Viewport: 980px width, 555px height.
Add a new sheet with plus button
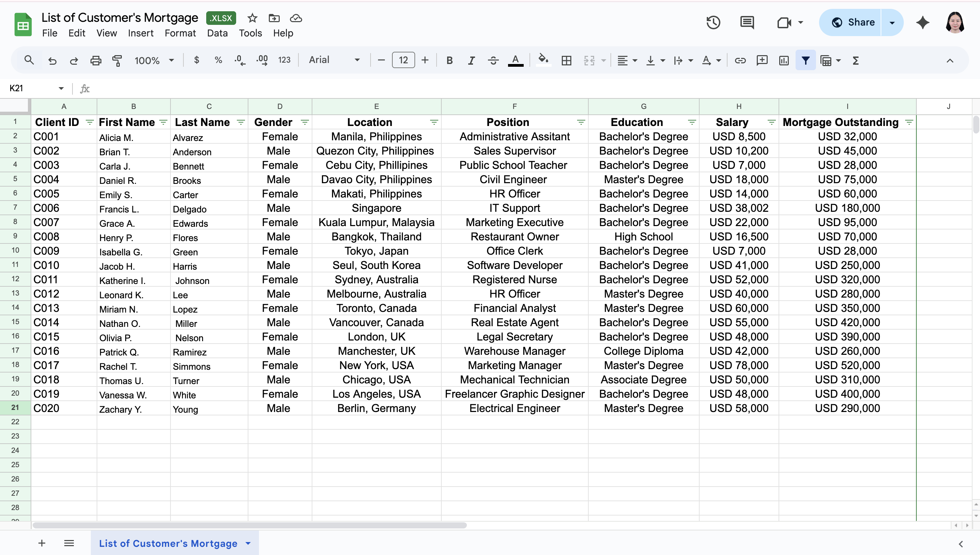coord(42,543)
